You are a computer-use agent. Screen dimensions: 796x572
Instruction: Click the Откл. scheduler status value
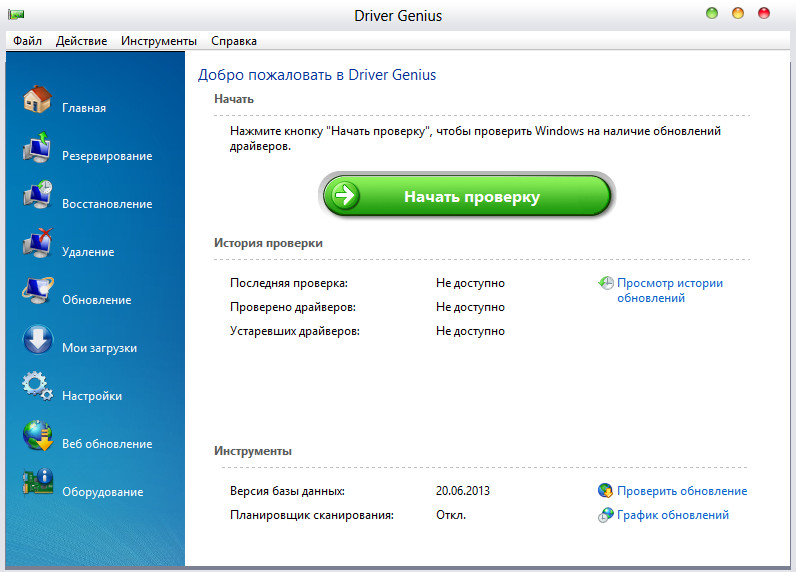[451, 515]
